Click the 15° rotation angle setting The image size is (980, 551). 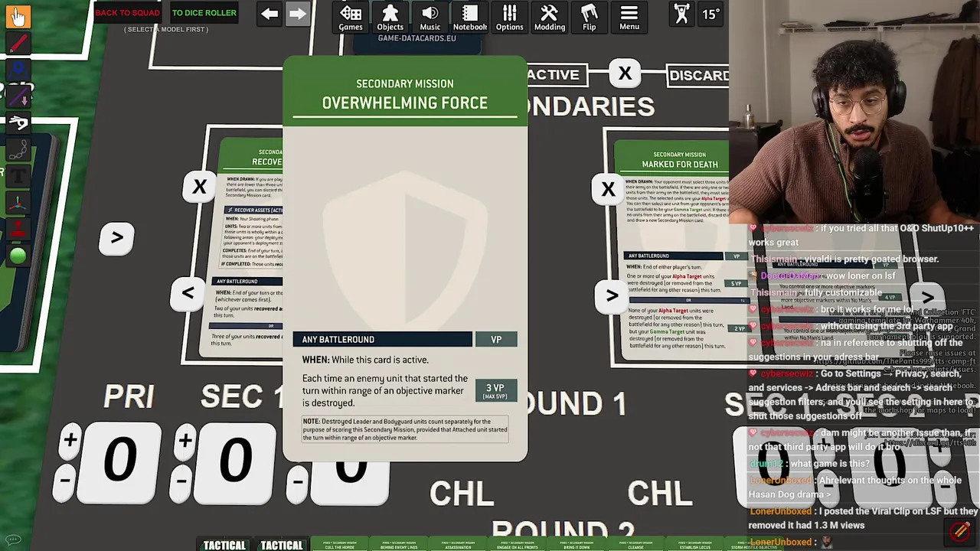(710, 15)
